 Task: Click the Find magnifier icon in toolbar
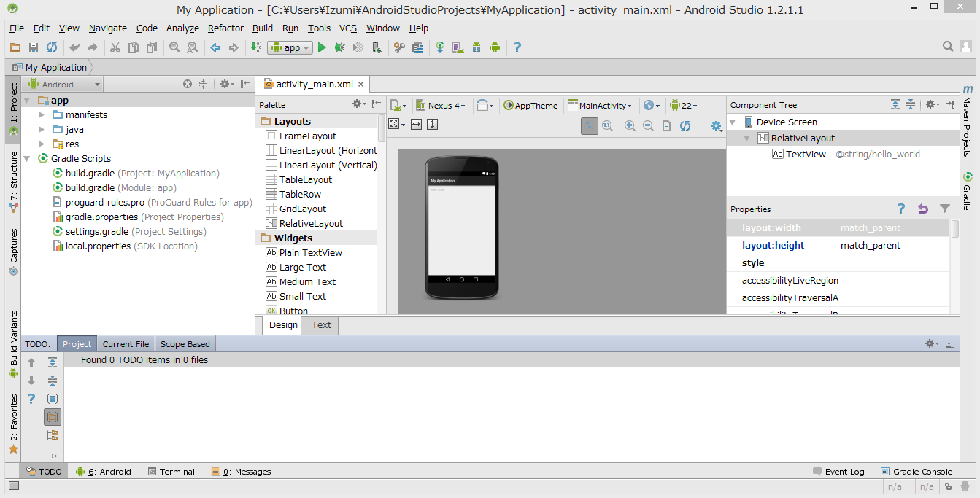point(174,47)
